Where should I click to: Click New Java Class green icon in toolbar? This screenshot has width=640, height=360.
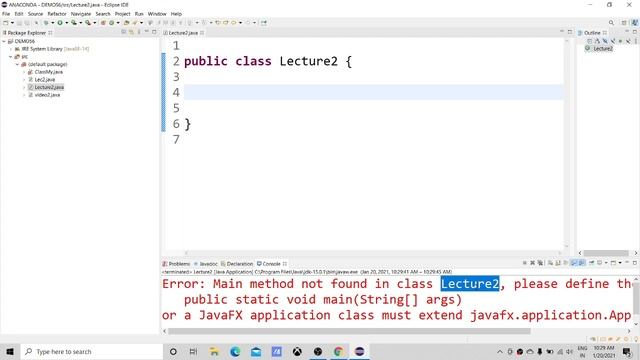(111, 23)
